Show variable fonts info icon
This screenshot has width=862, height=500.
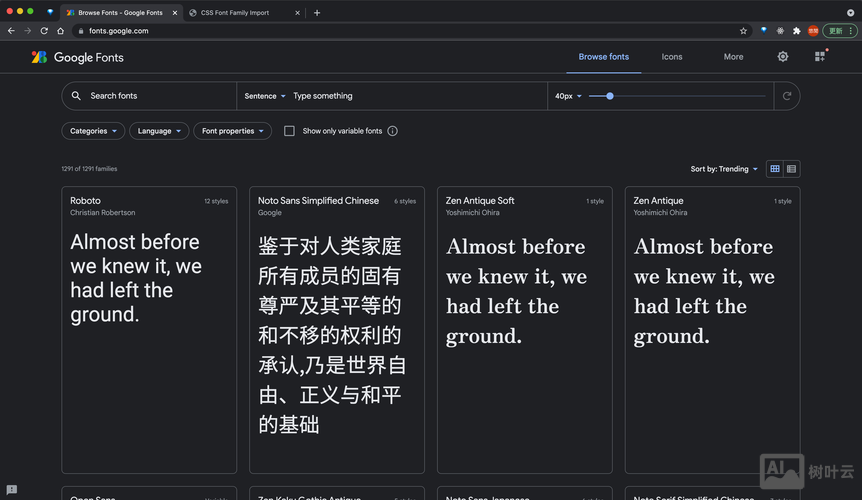coord(392,131)
